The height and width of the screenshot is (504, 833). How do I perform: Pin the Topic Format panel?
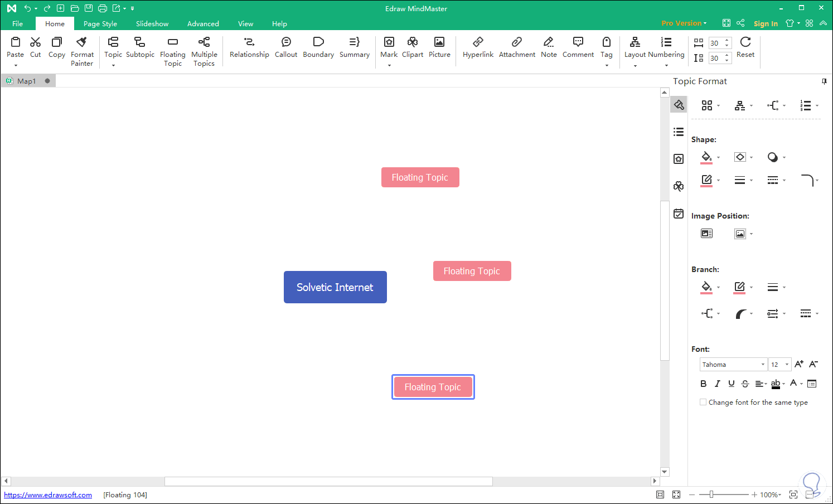[824, 81]
